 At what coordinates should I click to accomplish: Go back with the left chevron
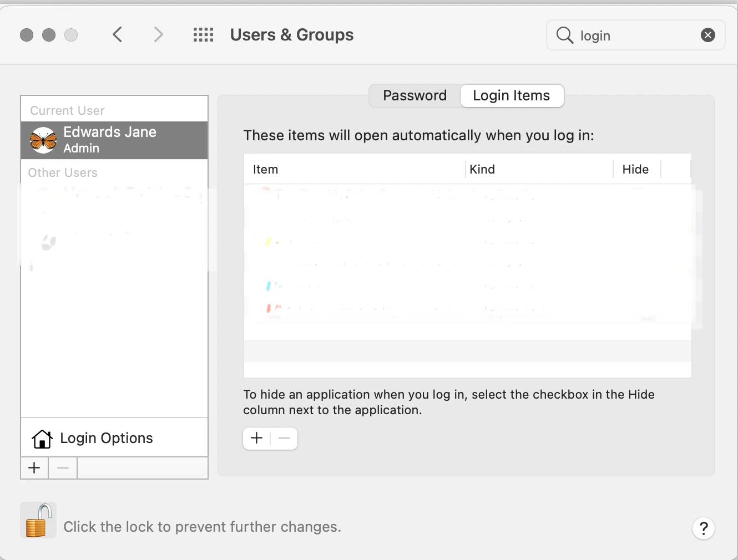click(117, 35)
